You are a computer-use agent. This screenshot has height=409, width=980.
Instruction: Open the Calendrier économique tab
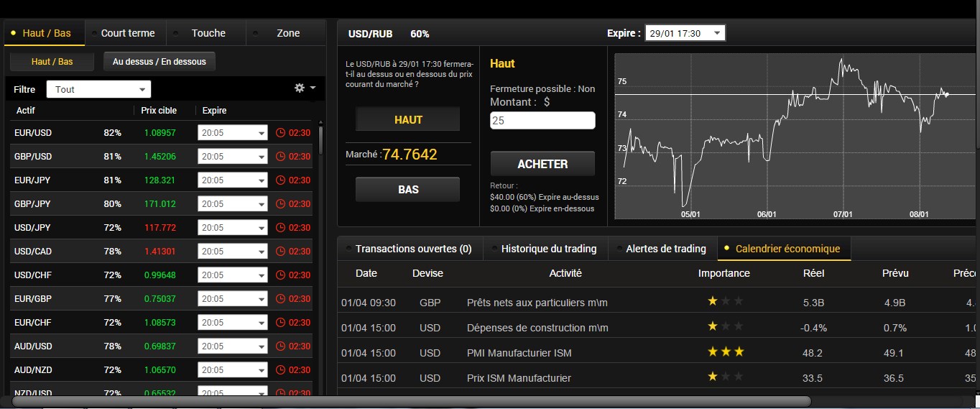point(785,249)
